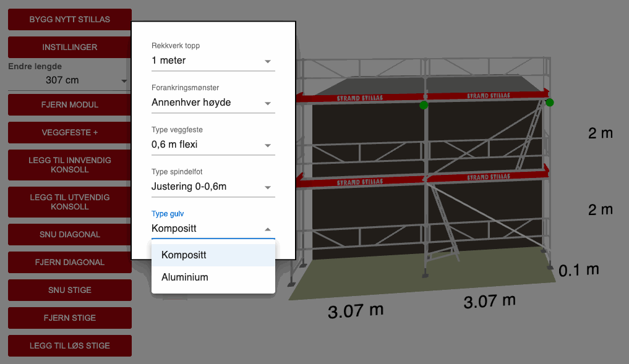The height and width of the screenshot is (364, 629).
Task: Open the Type spindelfot dropdown
Action: (x=213, y=187)
